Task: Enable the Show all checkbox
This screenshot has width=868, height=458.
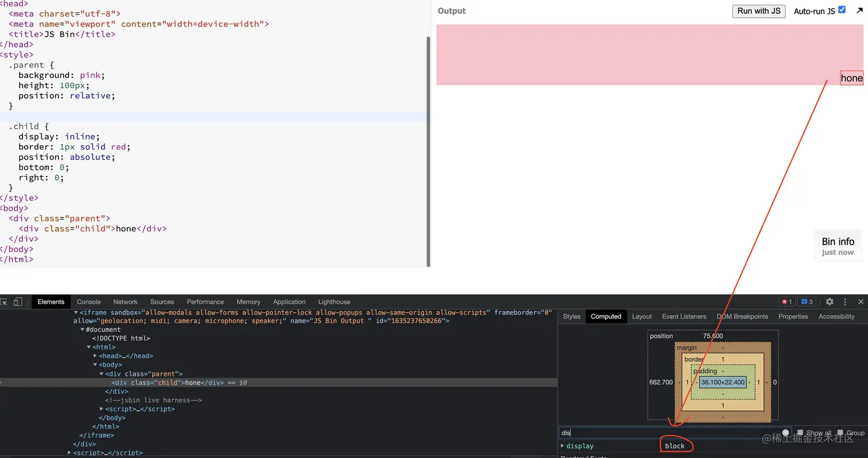Action: coord(800,433)
